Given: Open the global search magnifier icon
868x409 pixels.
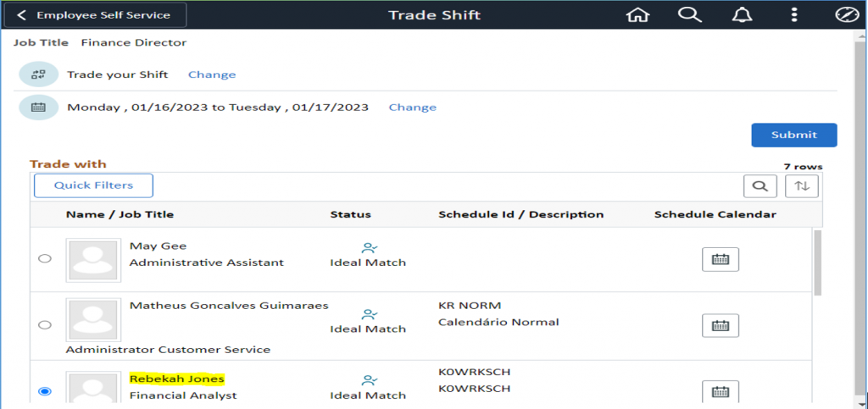Looking at the screenshot, I should point(690,15).
